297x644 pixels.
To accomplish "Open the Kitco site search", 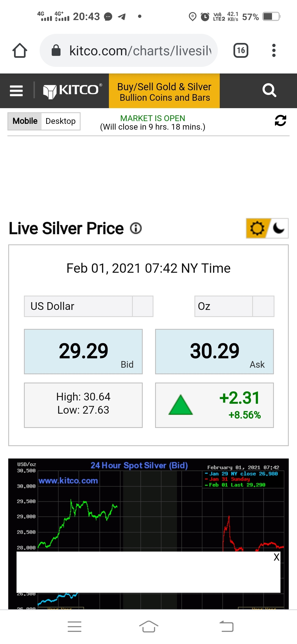I will 269,90.
